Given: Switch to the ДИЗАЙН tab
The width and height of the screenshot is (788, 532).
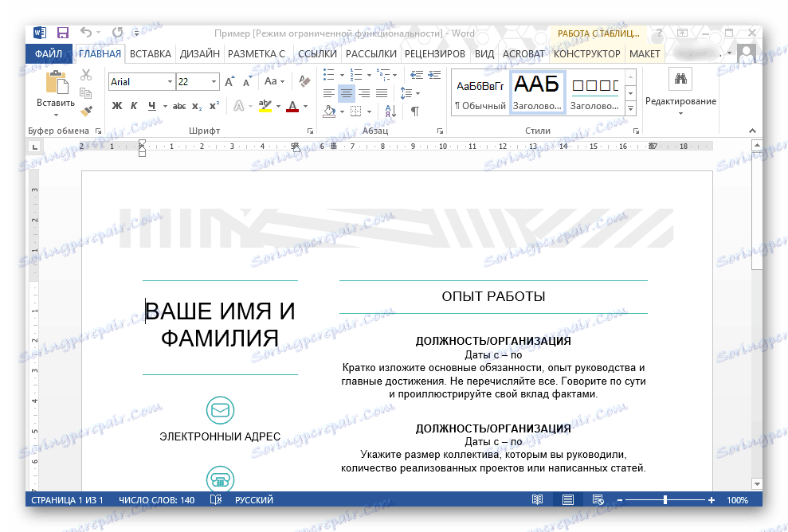Looking at the screenshot, I should [x=200, y=53].
